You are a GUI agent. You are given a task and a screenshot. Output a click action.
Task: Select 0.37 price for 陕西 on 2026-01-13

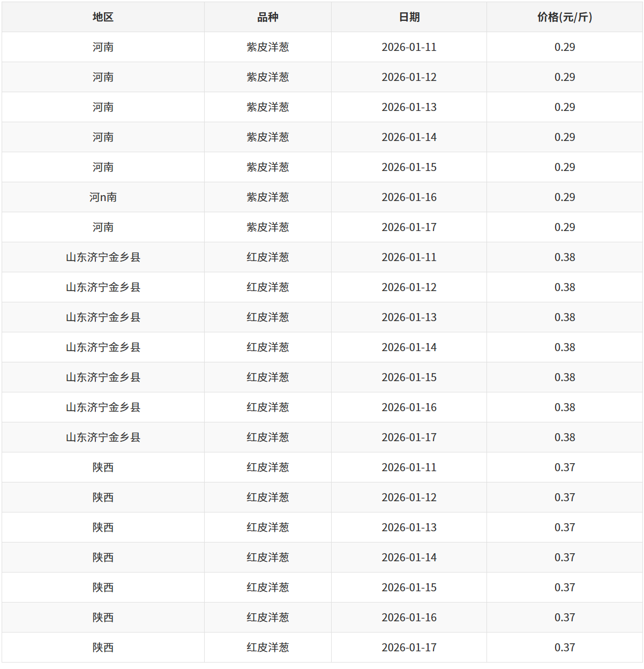(564, 527)
